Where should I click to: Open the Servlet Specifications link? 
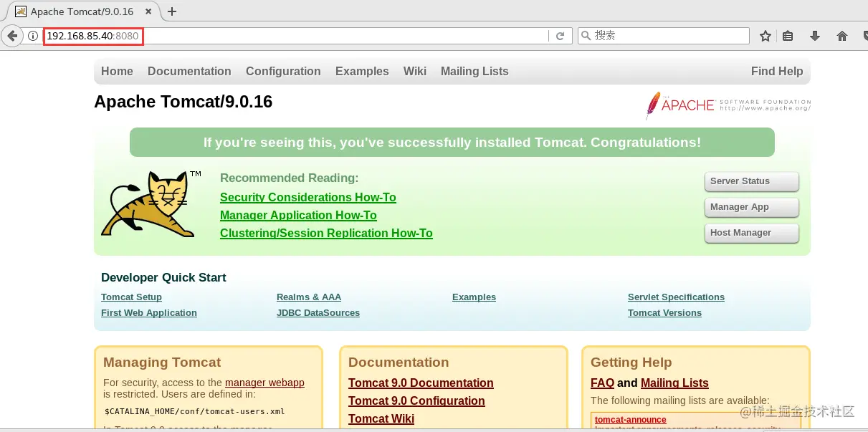point(676,297)
